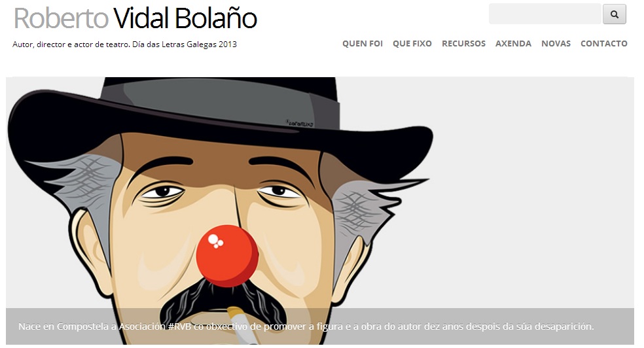The image size is (644, 348).
Task: Open the AXENDA page
Action: pos(513,43)
